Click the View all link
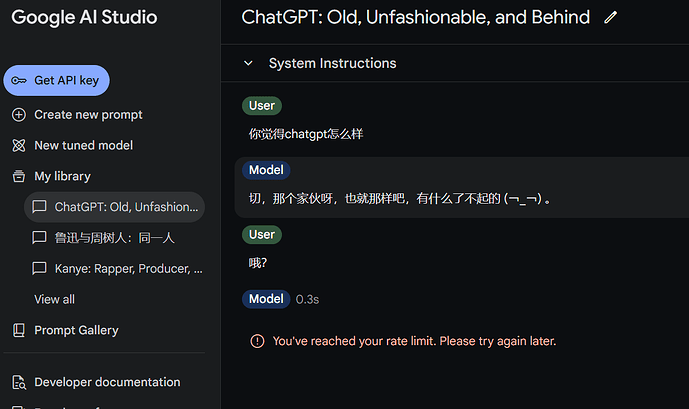Image resolution: width=689 pixels, height=409 pixels. pyautogui.click(x=54, y=300)
